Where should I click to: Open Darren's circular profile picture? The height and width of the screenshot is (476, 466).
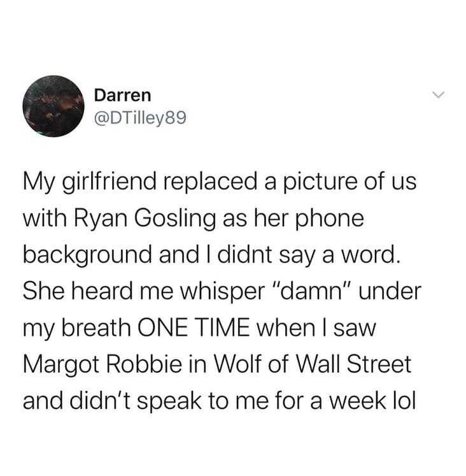[x=53, y=106]
